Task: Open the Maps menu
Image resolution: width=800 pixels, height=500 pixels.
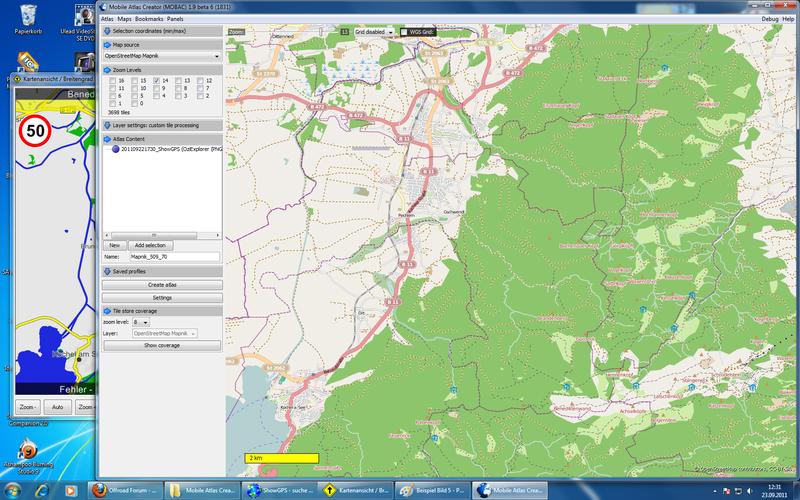Action: pyautogui.click(x=124, y=19)
